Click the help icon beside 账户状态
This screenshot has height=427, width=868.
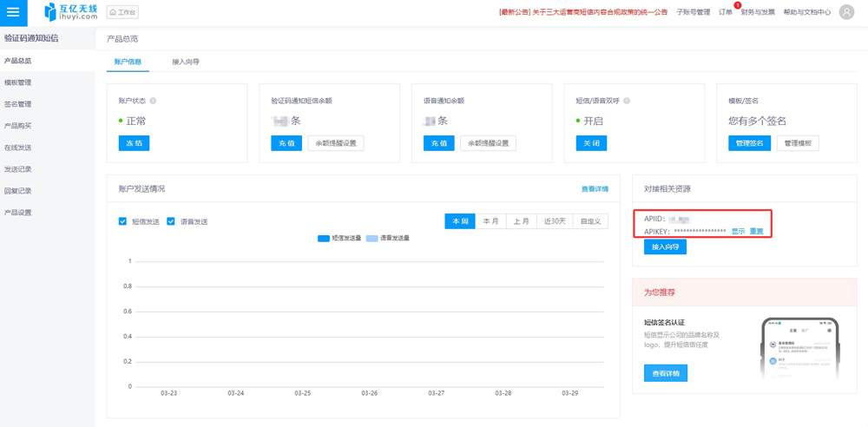click(154, 101)
